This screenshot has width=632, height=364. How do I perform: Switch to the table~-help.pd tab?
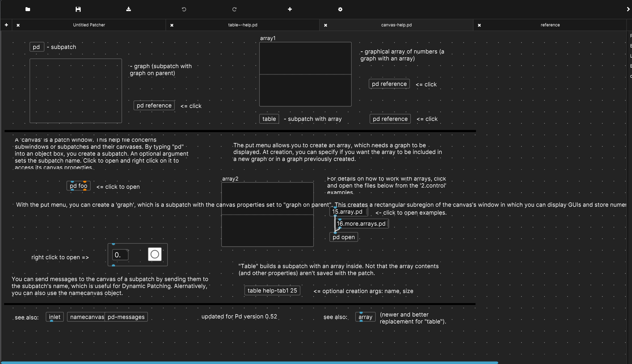[242, 25]
